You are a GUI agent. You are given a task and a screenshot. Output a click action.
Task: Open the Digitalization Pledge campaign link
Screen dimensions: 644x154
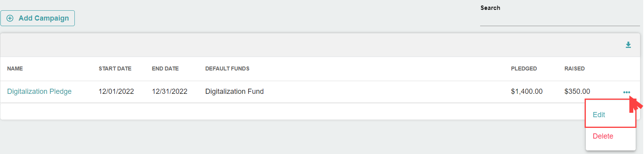pyautogui.click(x=39, y=91)
